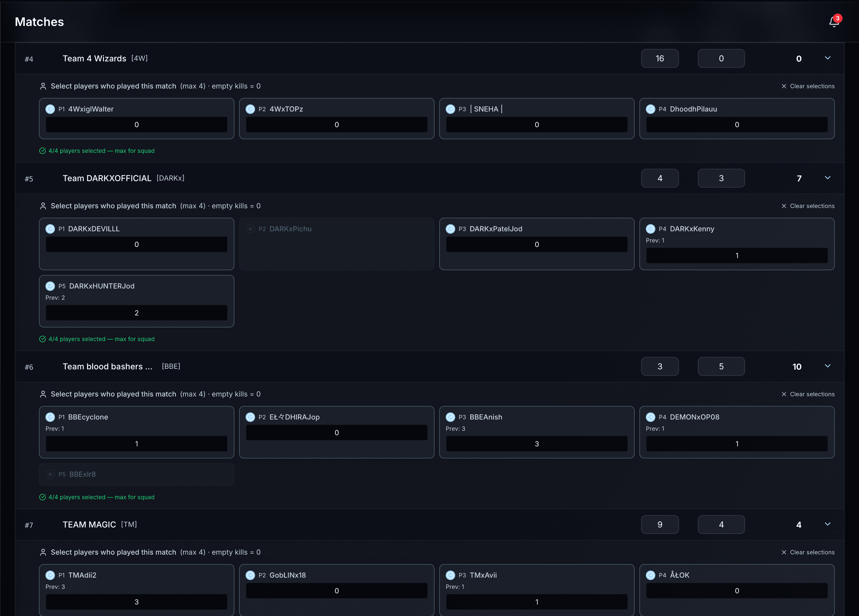Viewport: 859px width, 616px height.
Task: Collapse Team blood bashers row chevron
Action: click(828, 366)
